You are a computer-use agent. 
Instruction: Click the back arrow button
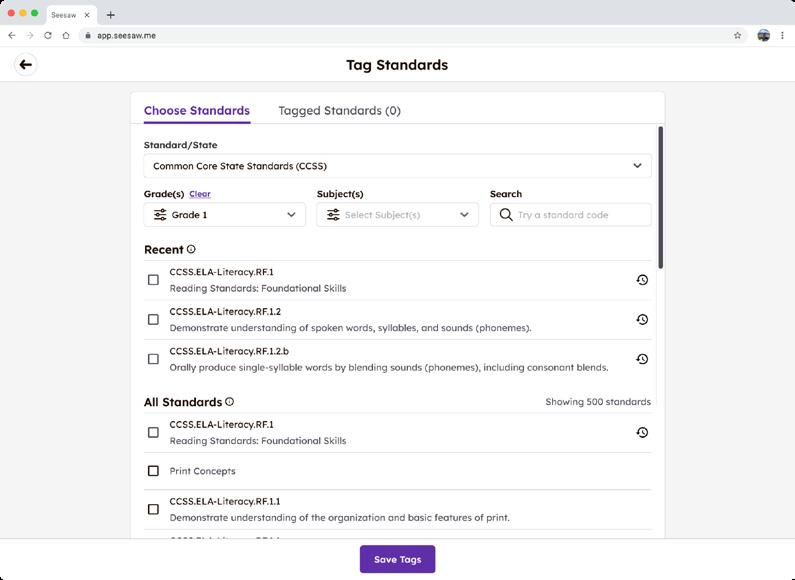coord(26,65)
